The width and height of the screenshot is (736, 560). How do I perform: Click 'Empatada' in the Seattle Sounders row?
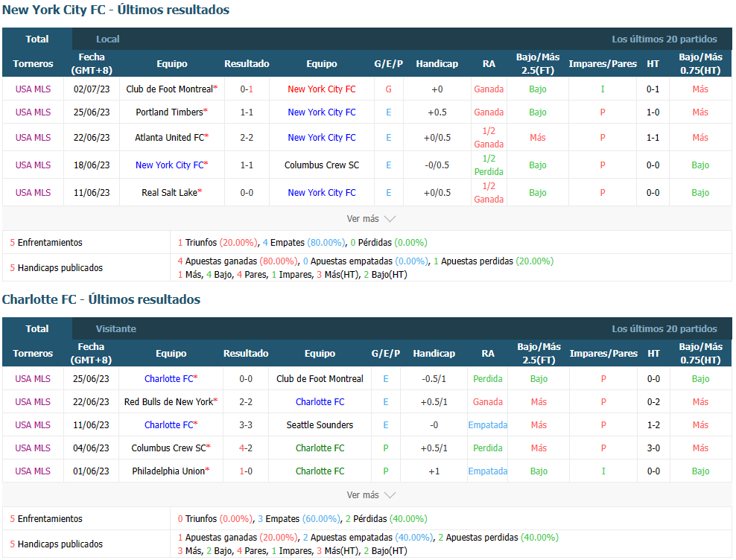488,424
